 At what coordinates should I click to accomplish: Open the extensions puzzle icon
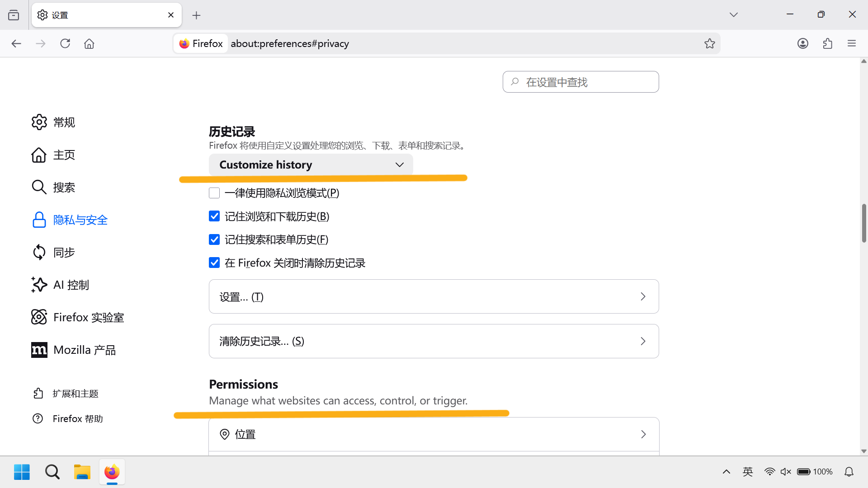[827, 43]
